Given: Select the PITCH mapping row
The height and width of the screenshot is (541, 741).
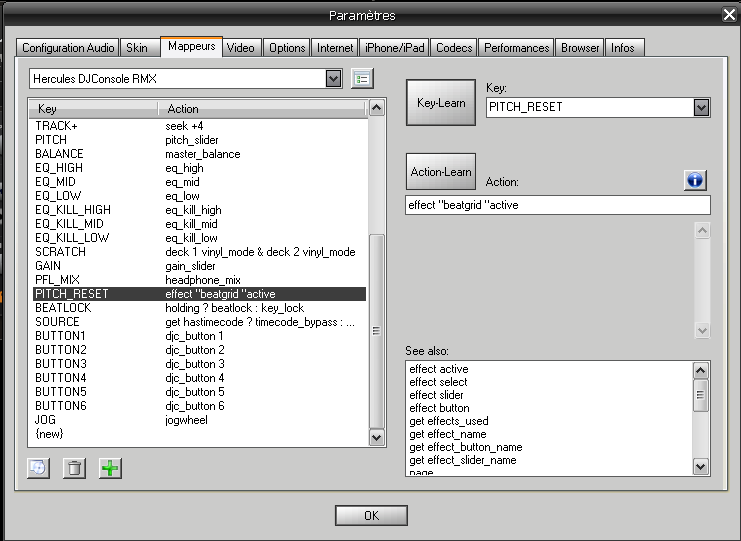Looking at the screenshot, I should tap(199, 140).
